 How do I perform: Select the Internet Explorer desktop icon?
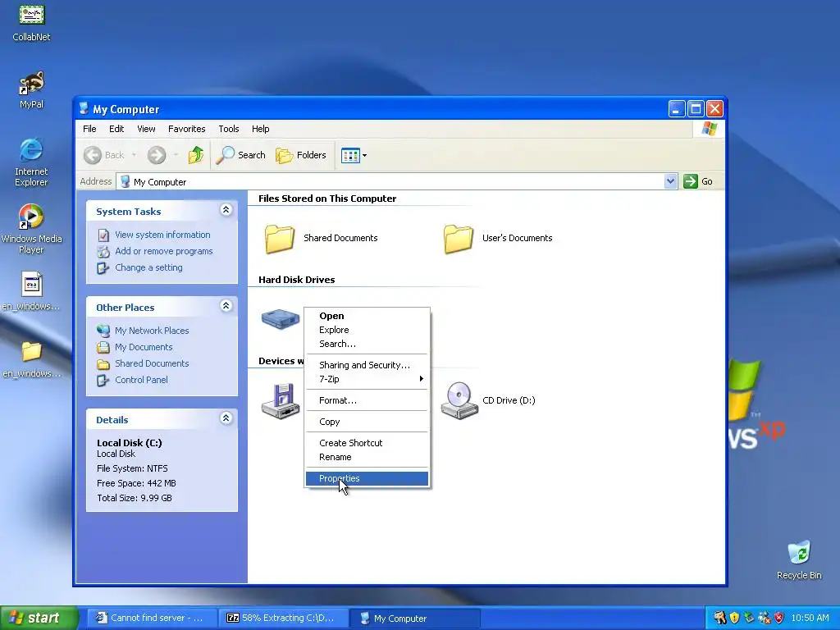click(31, 162)
